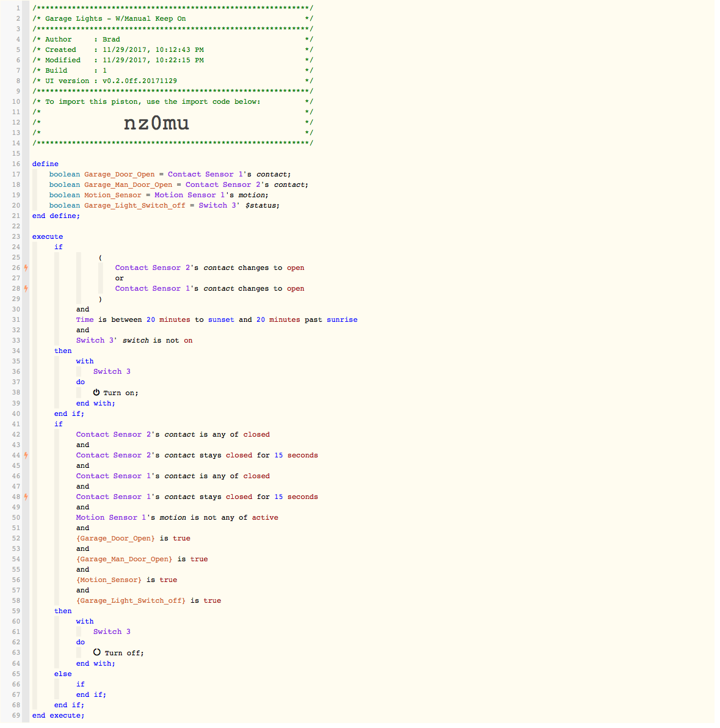Click the Author Brad comment line
720x728 pixels.
[173, 40]
